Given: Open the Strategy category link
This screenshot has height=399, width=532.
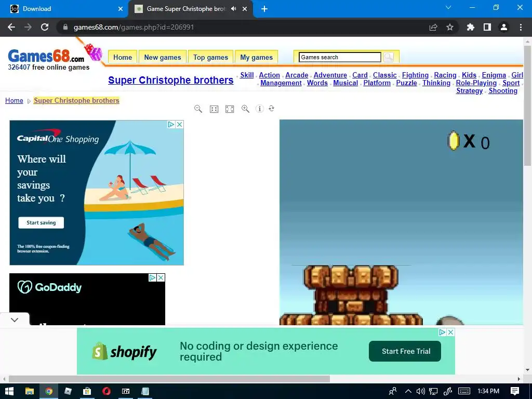Looking at the screenshot, I should (x=470, y=90).
